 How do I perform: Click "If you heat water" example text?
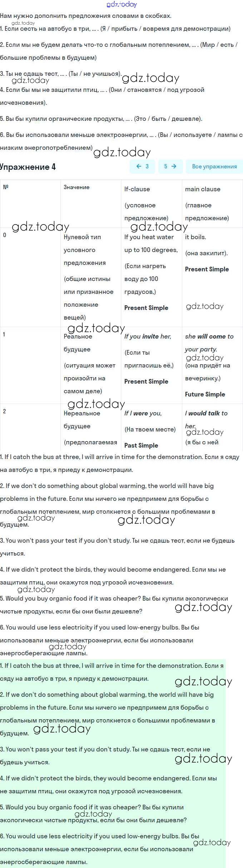coord(149,237)
